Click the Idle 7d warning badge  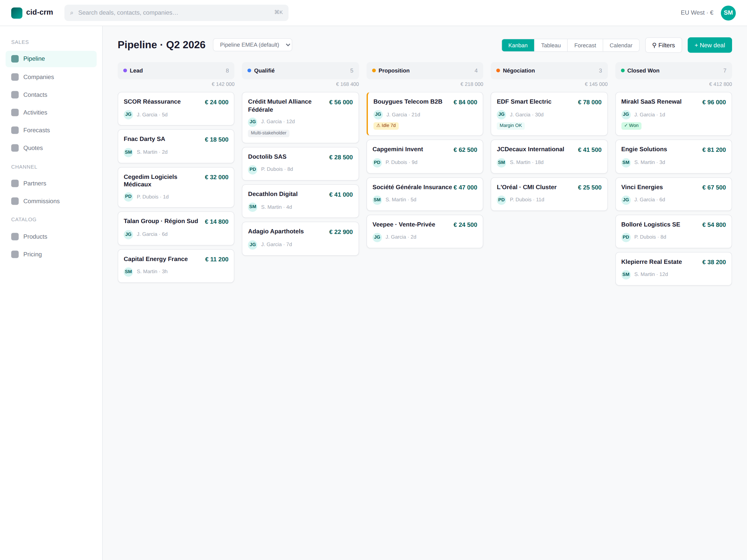pyautogui.click(x=386, y=126)
